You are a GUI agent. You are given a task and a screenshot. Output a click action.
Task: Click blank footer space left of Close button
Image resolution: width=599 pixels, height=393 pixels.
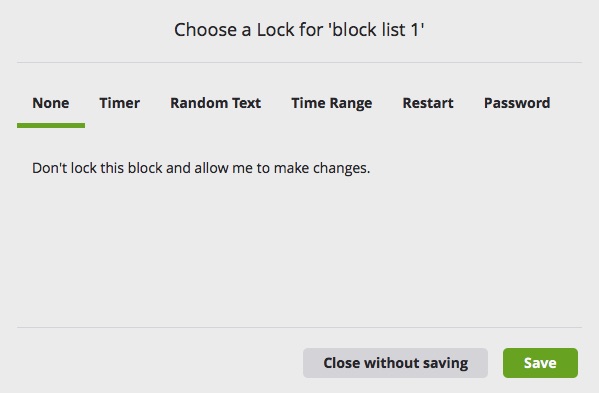(x=159, y=363)
